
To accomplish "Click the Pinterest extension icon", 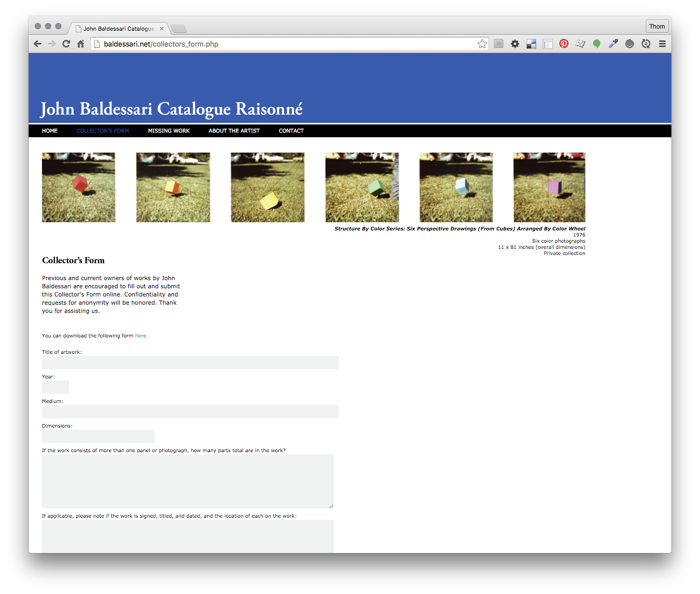I will [x=563, y=44].
